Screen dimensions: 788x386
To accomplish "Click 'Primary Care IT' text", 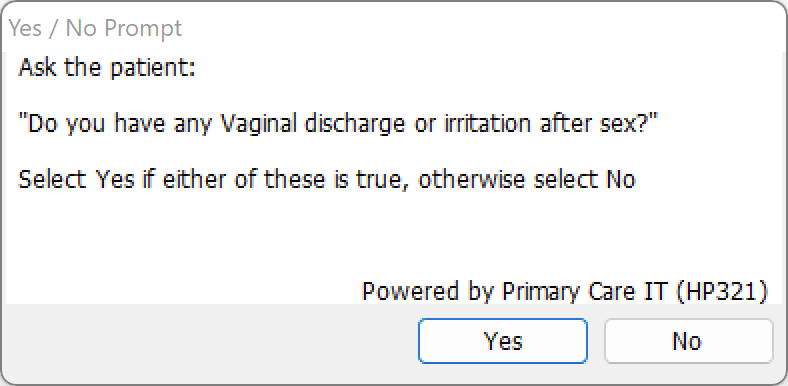I will tap(585, 291).
